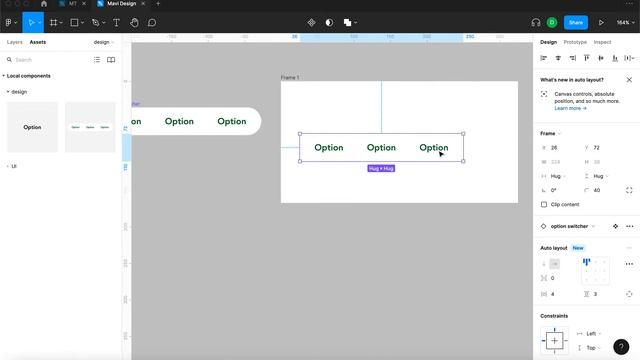Click the Boolean groups icon

[x=347, y=23]
